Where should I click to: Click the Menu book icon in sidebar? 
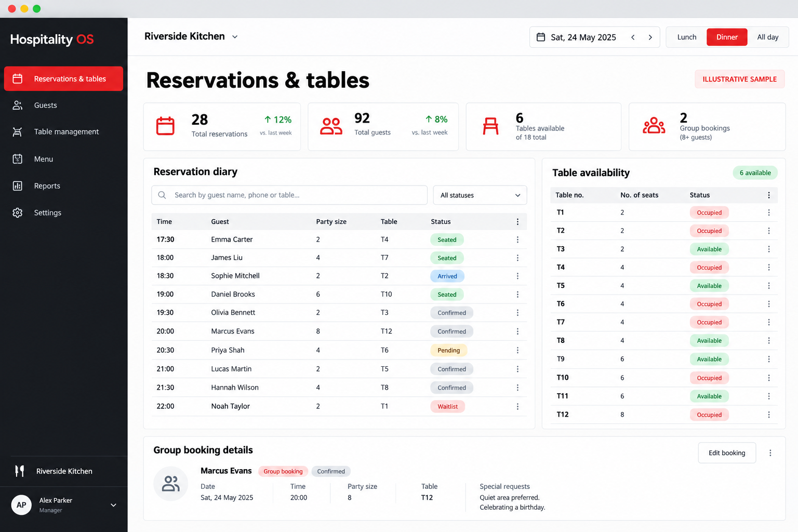[18, 159]
